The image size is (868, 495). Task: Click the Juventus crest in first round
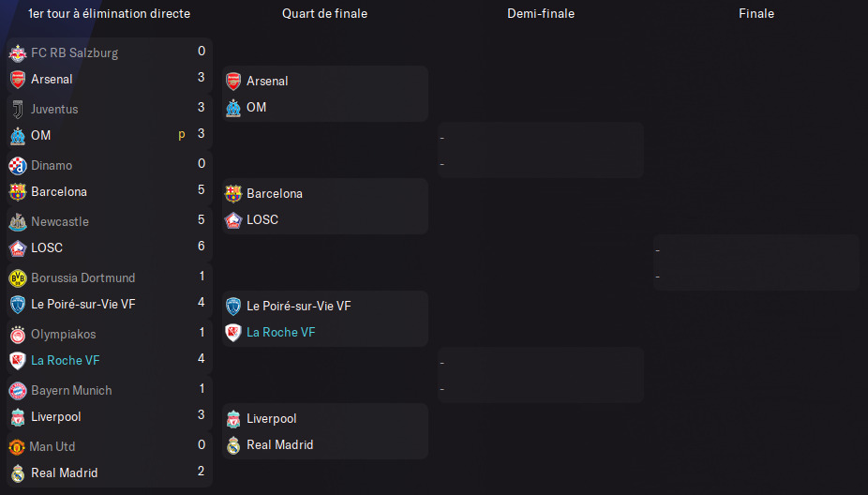click(x=17, y=109)
